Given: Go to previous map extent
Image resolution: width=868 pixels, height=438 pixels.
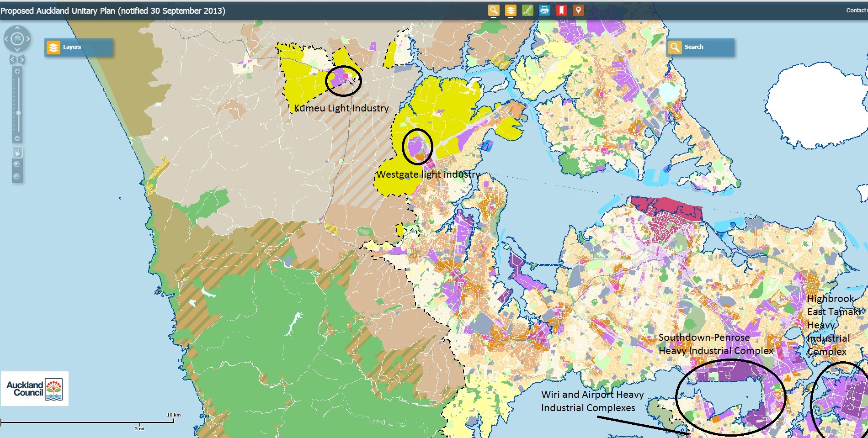Looking at the screenshot, I should [x=13, y=59].
